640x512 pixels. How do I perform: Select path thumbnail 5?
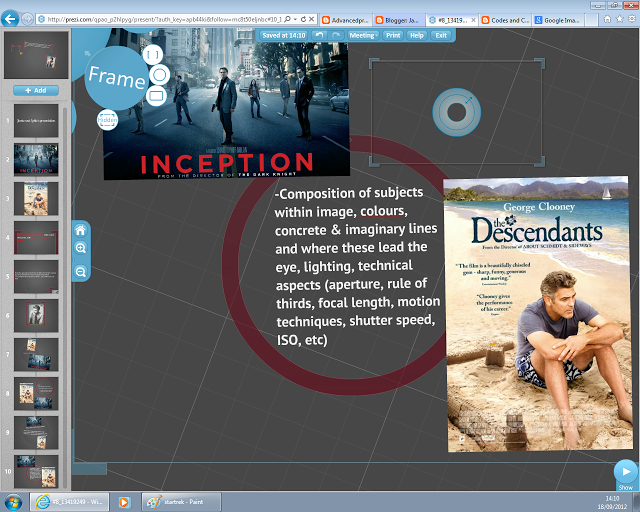pyautogui.click(x=36, y=276)
